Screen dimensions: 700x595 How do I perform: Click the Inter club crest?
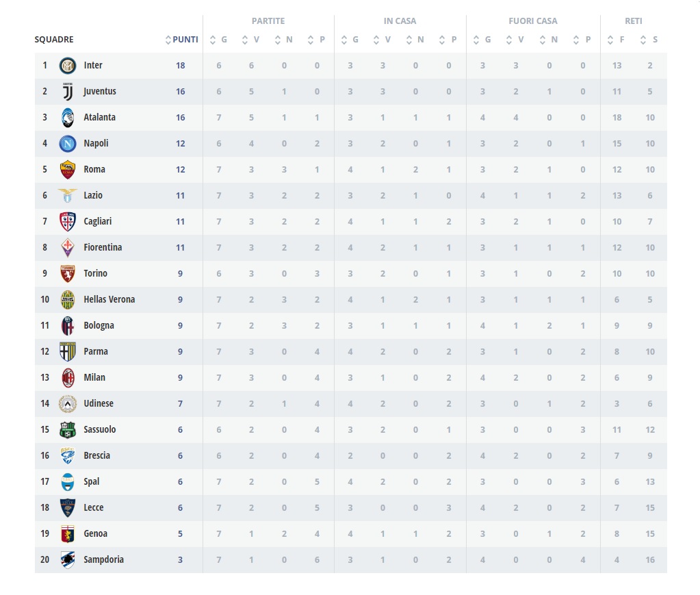pyautogui.click(x=68, y=66)
